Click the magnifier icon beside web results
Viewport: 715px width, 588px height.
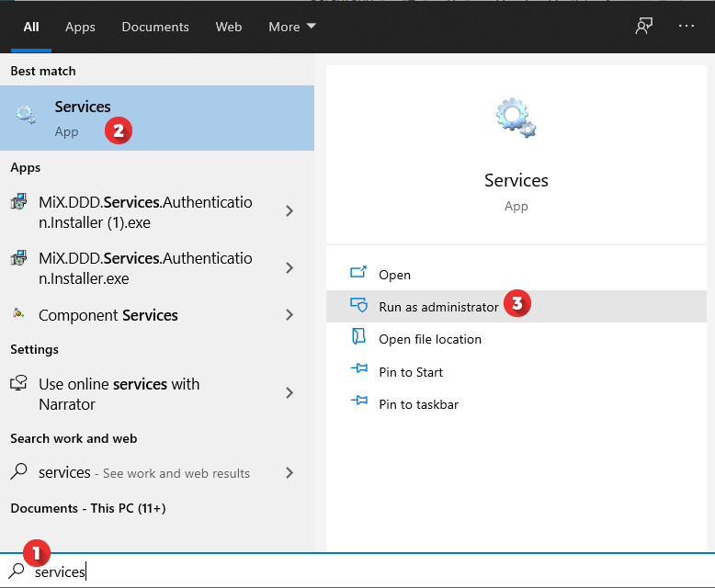point(18,471)
